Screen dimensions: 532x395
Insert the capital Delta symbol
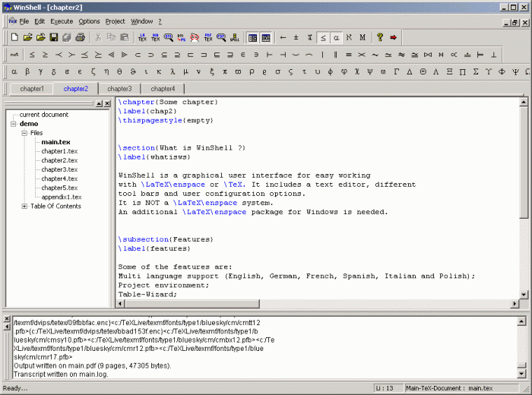coord(410,71)
